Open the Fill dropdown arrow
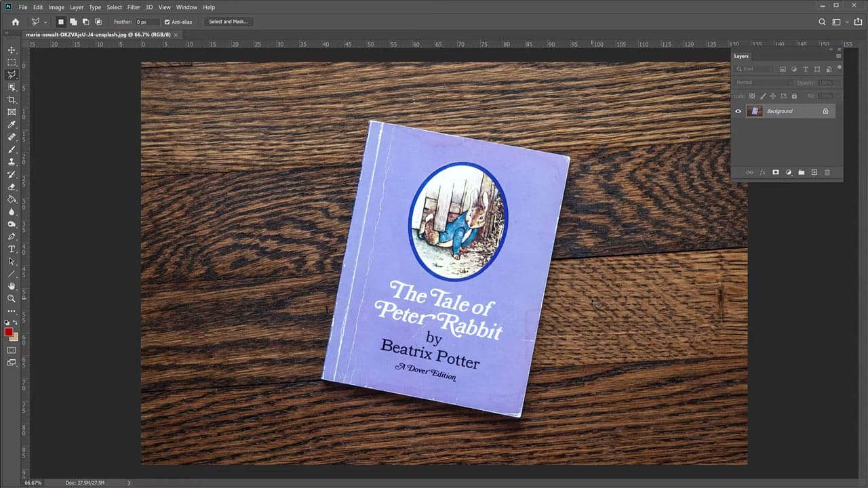868x488 pixels. click(x=837, y=96)
